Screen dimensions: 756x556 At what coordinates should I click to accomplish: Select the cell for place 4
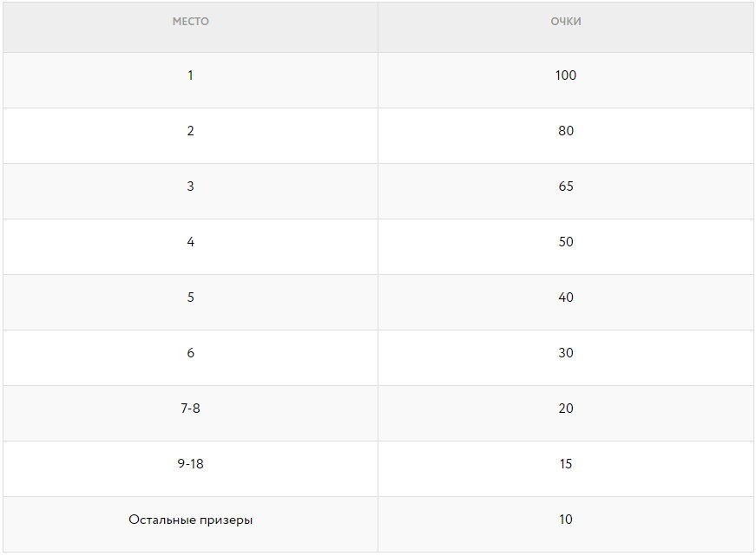[190, 242]
